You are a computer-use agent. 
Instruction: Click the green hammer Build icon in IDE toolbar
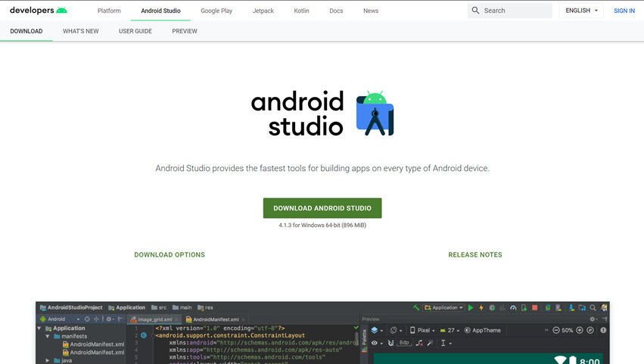(x=416, y=308)
